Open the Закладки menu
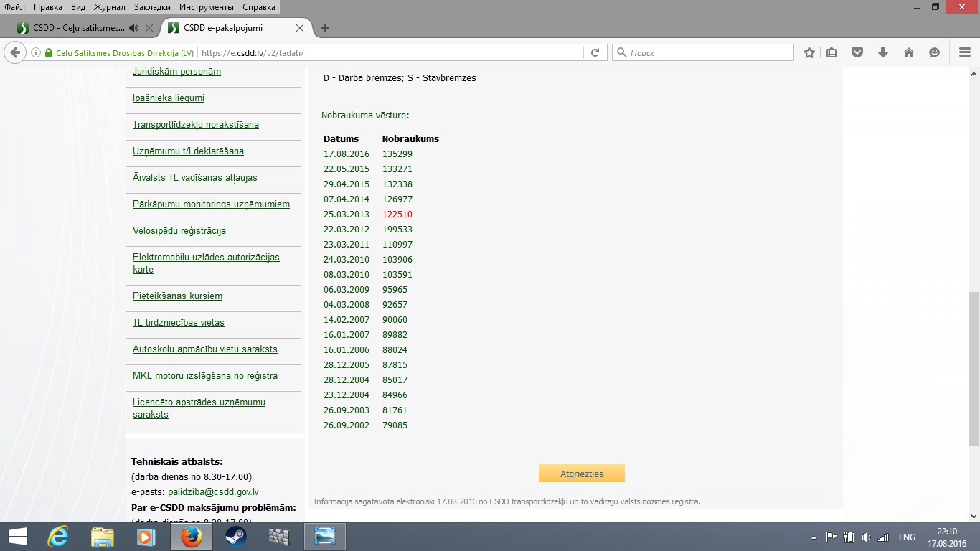 151,6
